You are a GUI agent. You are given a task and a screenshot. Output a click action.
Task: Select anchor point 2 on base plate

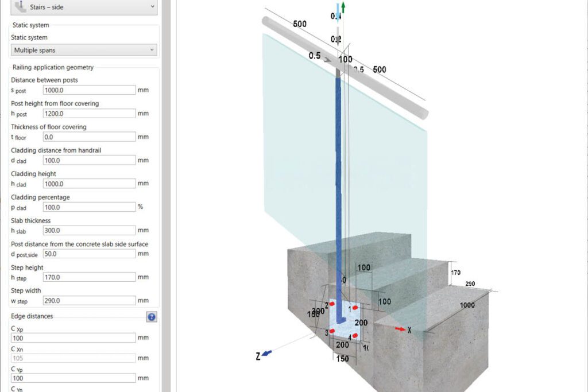(331, 304)
